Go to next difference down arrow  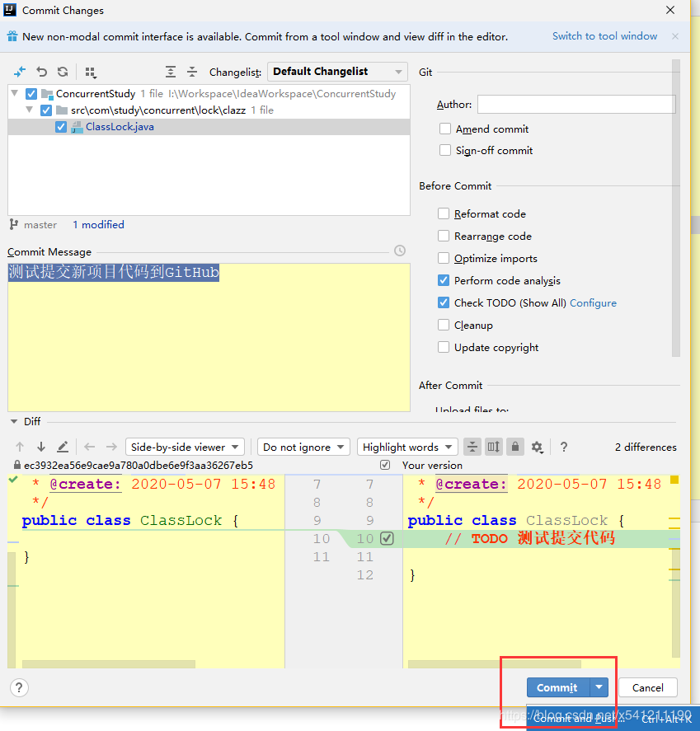pyautogui.click(x=41, y=447)
